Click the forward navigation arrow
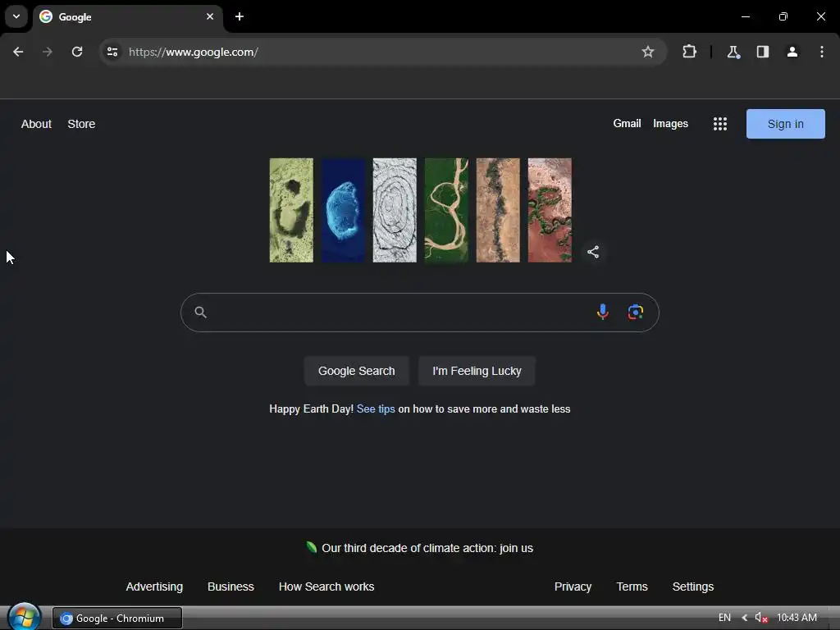Screen dimensions: 840x630 pyautogui.click(x=48, y=52)
